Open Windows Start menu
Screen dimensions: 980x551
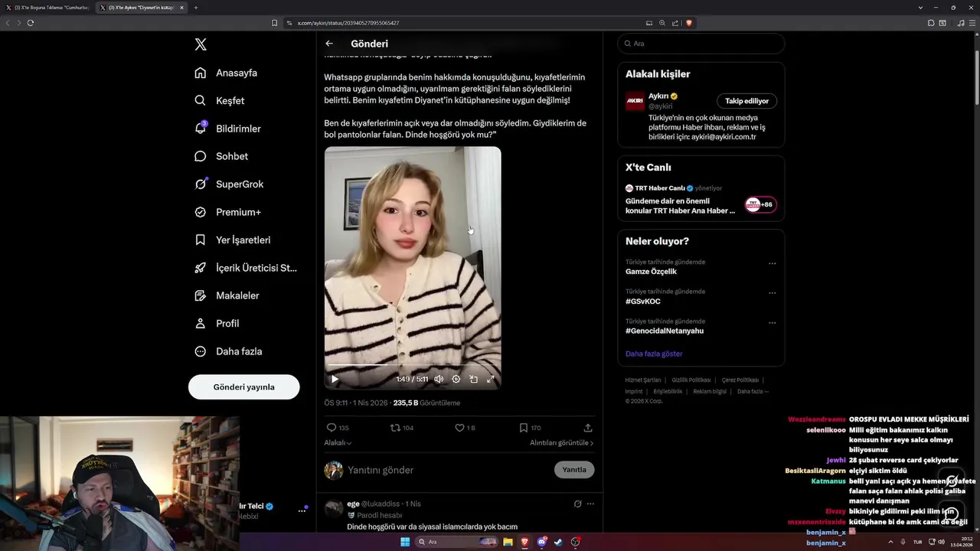[405, 542]
